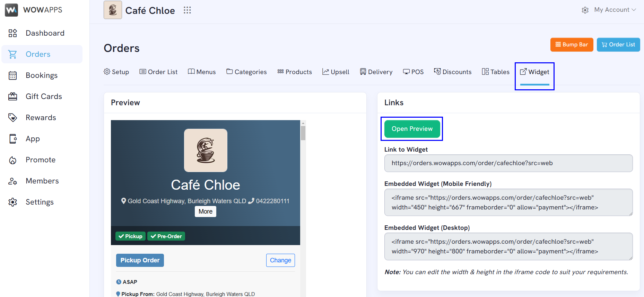Click the location pin icon in preview header
Viewport: 644px width, 297px height.
click(x=123, y=201)
